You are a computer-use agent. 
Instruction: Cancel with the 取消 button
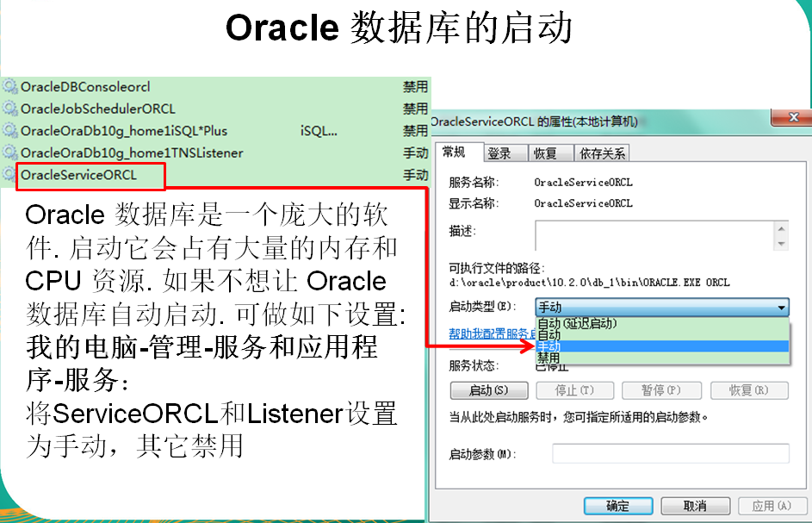click(696, 506)
